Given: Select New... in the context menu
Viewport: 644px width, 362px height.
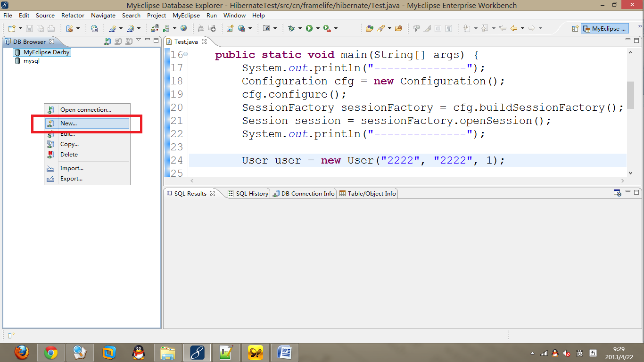Looking at the screenshot, I should tap(68, 123).
